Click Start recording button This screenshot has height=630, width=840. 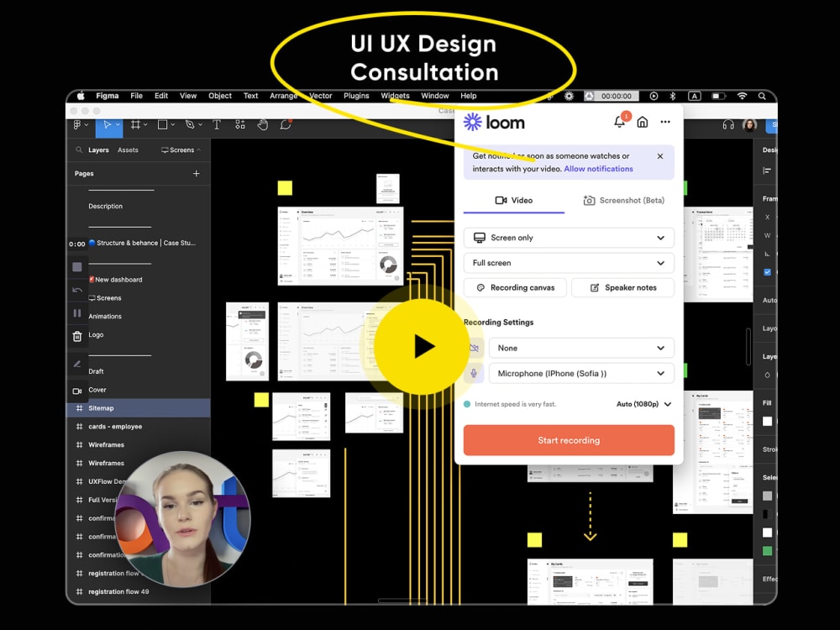tap(569, 440)
